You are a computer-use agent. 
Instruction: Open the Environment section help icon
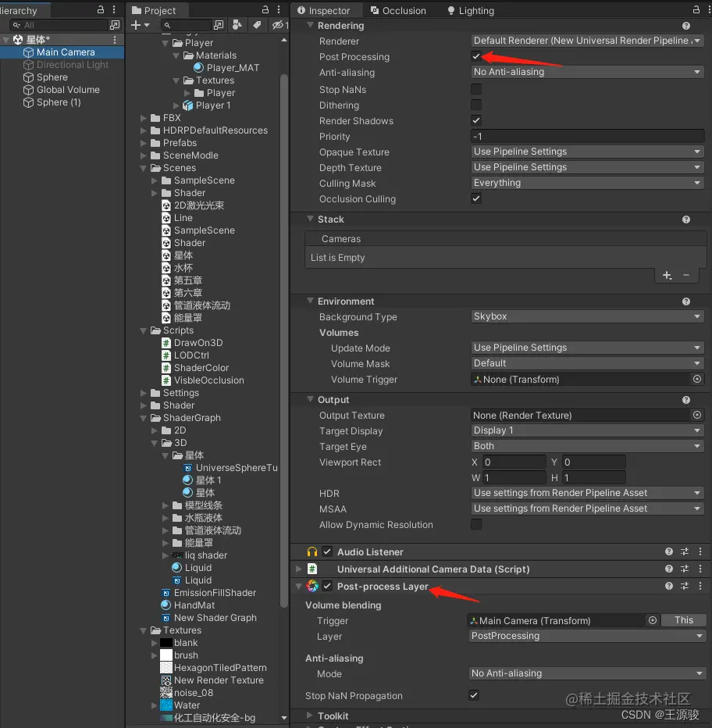(x=686, y=302)
